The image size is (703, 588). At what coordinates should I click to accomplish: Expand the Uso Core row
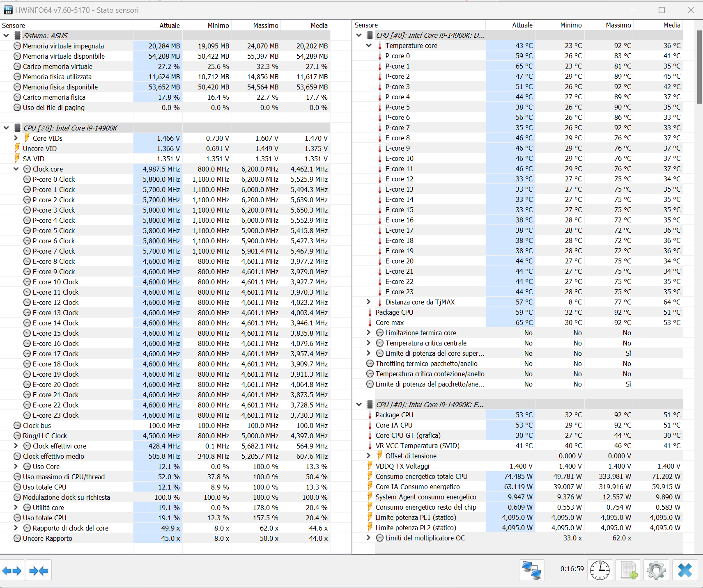pyautogui.click(x=16, y=466)
